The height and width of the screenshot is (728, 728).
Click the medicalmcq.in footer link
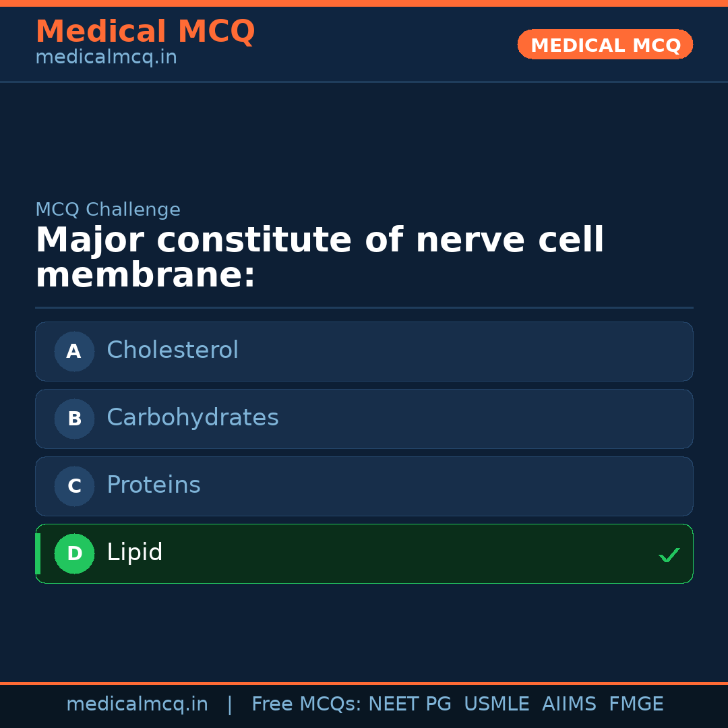[138, 703]
